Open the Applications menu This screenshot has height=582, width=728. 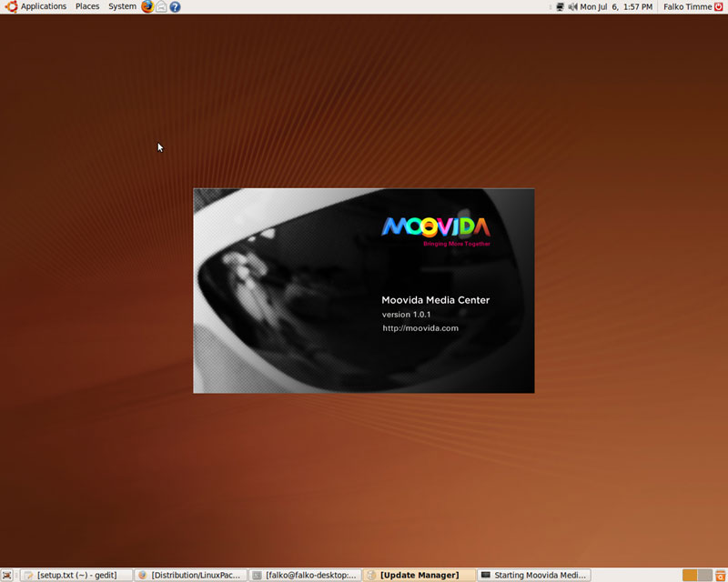43,6
